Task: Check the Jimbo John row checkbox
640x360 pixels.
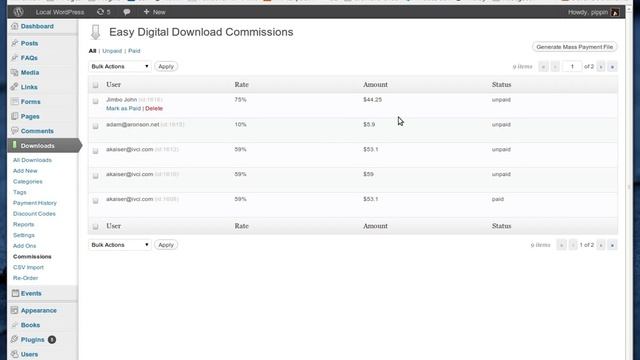Action: coord(96,101)
